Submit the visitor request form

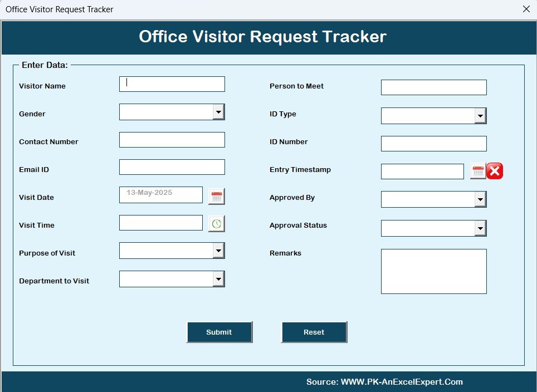click(x=219, y=332)
